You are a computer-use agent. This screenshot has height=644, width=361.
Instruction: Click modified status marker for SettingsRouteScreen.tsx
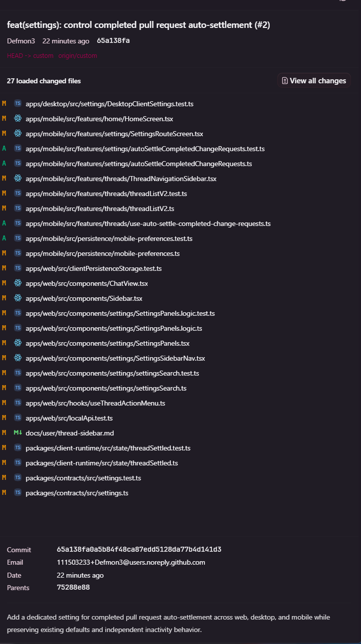point(4,134)
